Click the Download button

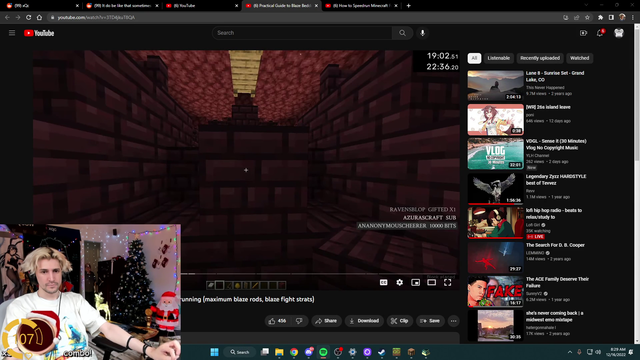coord(364,321)
